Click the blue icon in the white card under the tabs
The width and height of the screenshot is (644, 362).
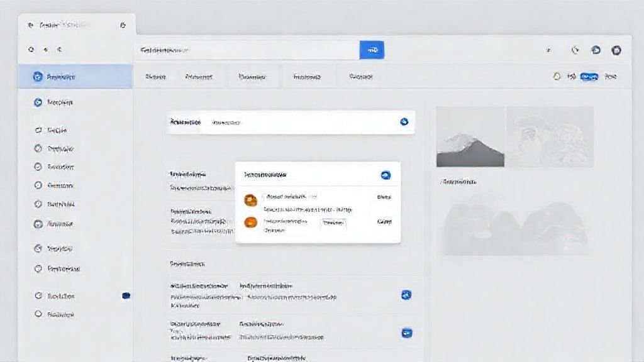click(404, 122)
